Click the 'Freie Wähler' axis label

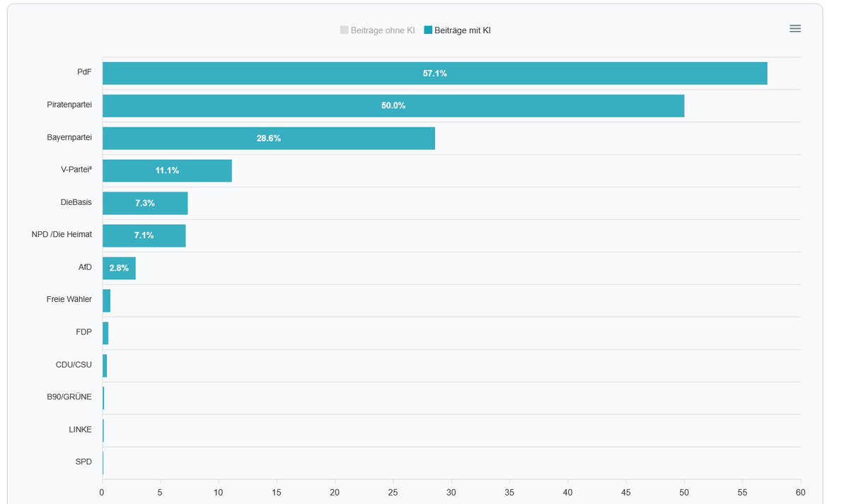coord(69,300)
